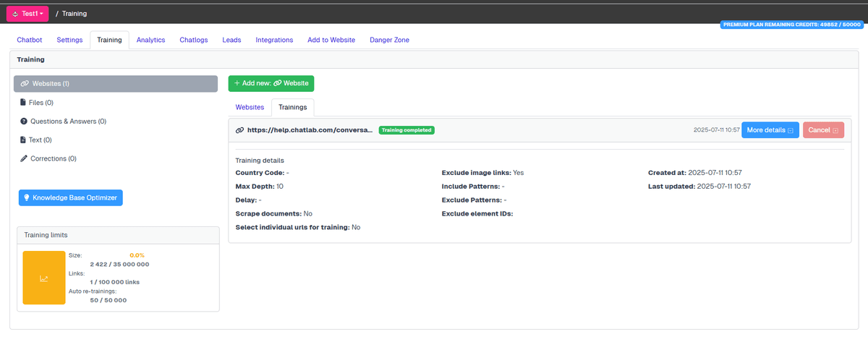Open the Chatlogs tab

[193, 41]
